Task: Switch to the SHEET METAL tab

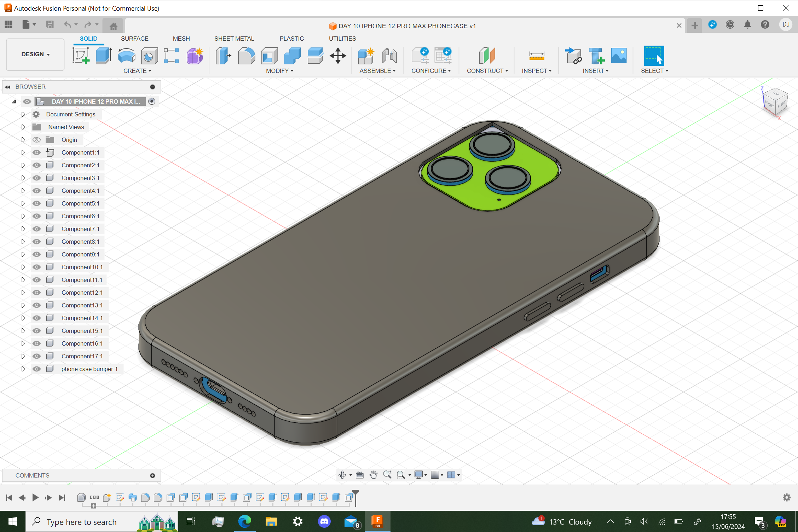Action: [234, 39]
